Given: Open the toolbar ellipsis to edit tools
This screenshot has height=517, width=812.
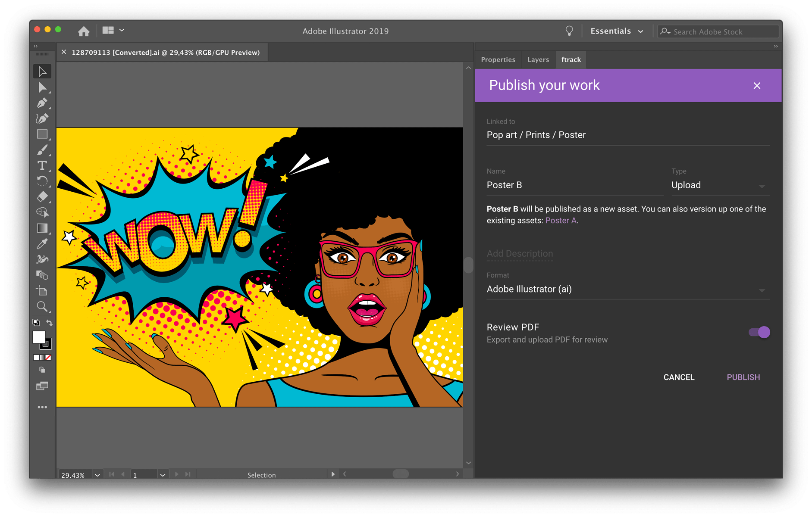Looking at the screenshot, I should [42, 407].
